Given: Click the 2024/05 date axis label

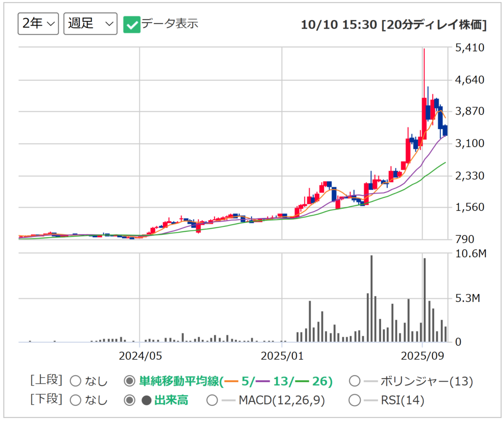Looking at the screenshot, I should tap(140, 356).
